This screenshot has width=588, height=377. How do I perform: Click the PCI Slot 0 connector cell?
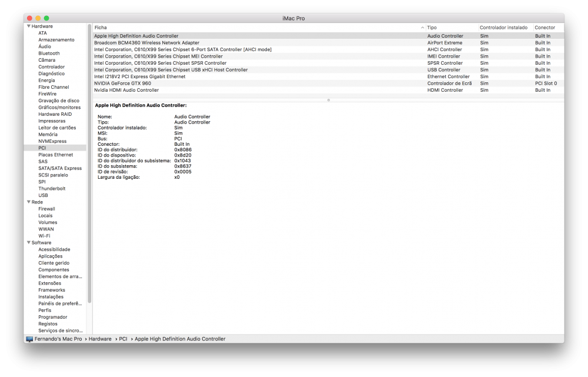pos(546,84)
